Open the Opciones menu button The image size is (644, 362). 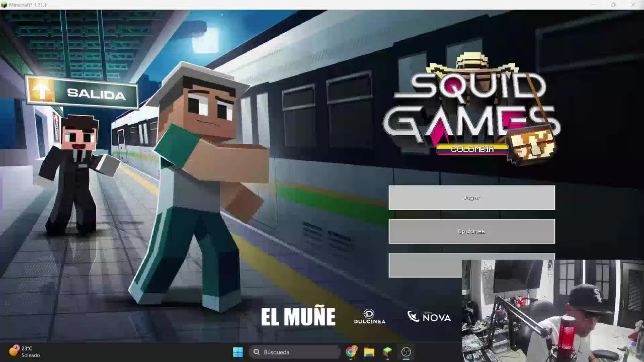click(471, 231)
